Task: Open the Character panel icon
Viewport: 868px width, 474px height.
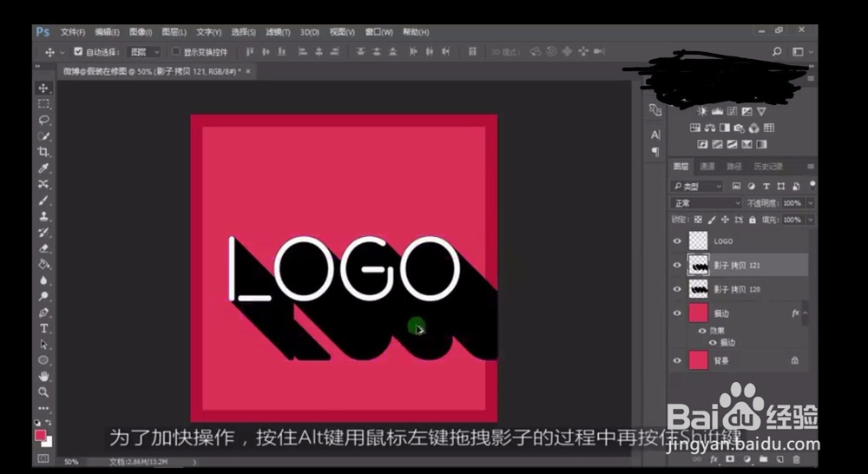Action: click(x=655, y=135)
